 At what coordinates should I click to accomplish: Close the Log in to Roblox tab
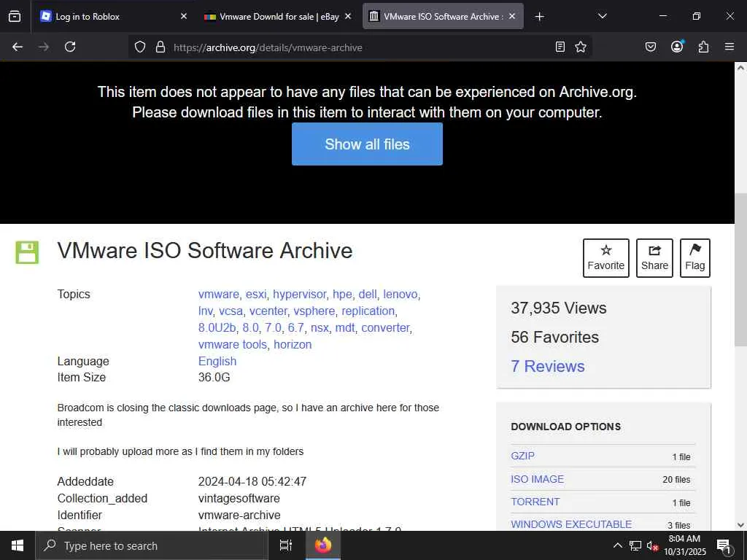click(x=184, y=16)
